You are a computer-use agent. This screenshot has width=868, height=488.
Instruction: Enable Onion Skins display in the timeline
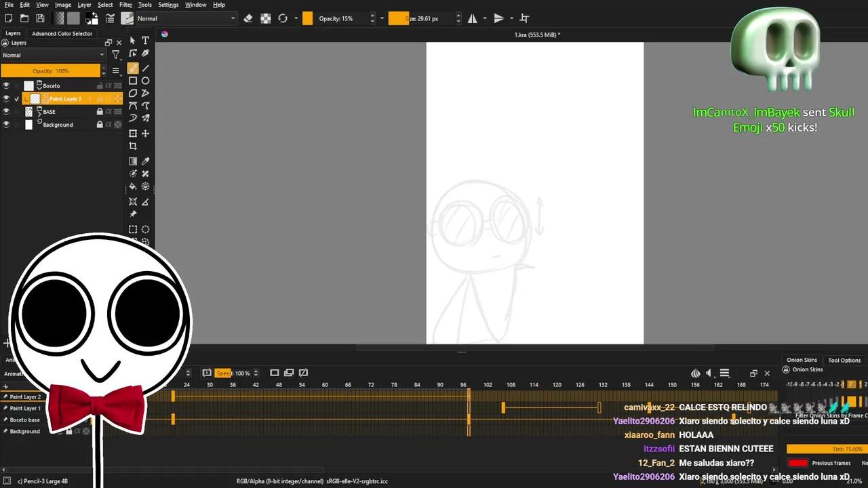coord(695,373)
